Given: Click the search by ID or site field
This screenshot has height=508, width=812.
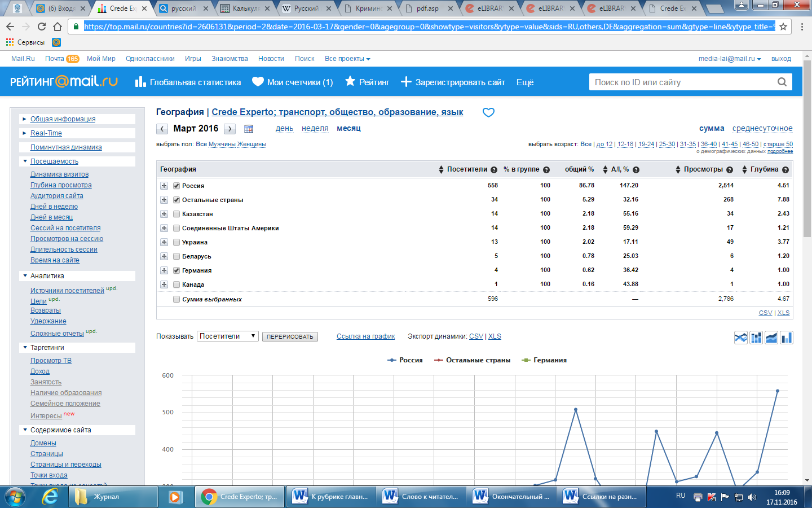Looking at the screenshot, I should coord(682,82).
